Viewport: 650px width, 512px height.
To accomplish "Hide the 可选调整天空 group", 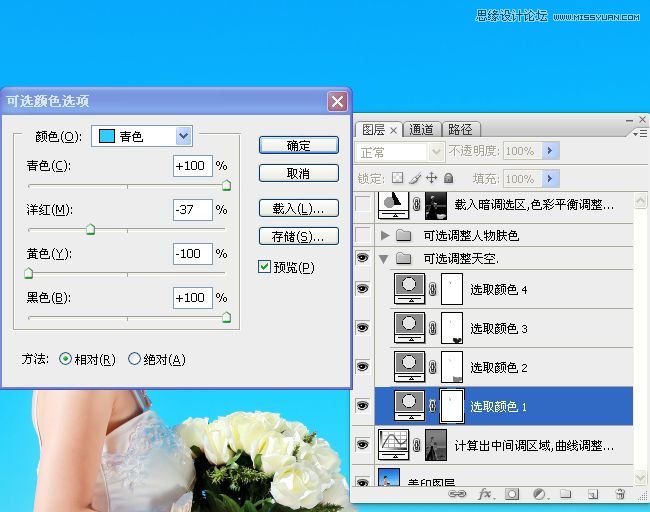I will click(362, 258).
